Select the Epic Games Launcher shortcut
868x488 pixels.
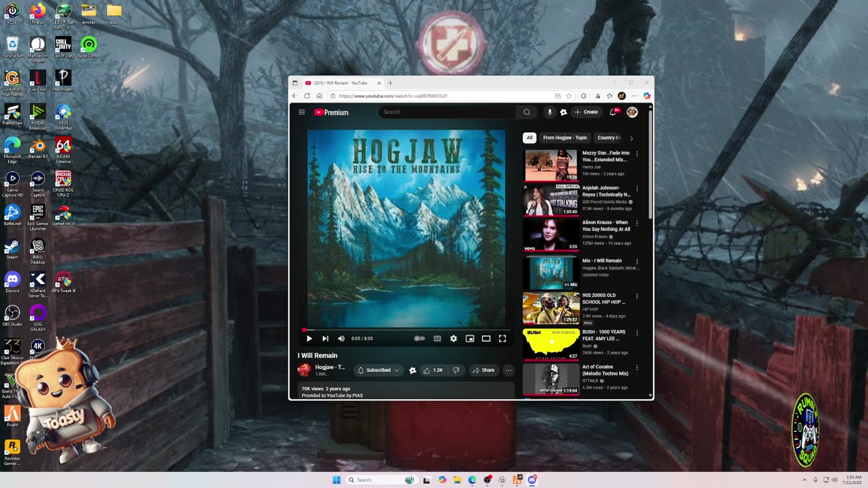(37, 218)
